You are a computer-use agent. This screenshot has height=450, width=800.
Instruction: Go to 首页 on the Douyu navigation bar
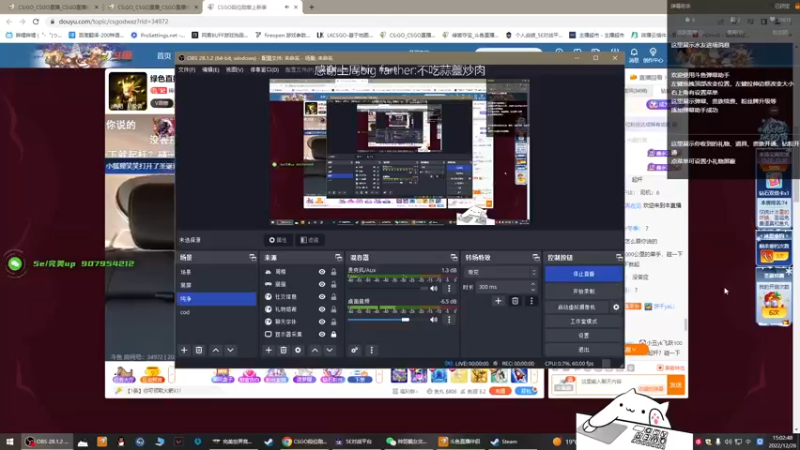tap(164, 56)
